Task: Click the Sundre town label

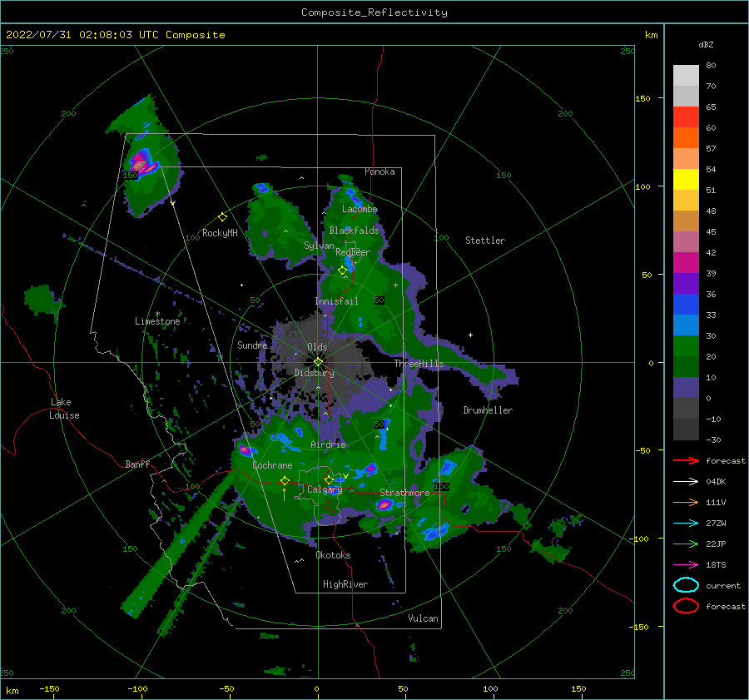Action: point(252,345)
